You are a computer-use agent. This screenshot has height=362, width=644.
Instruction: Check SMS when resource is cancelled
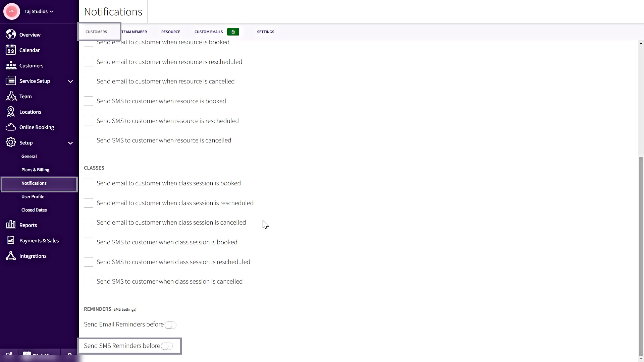89,140
